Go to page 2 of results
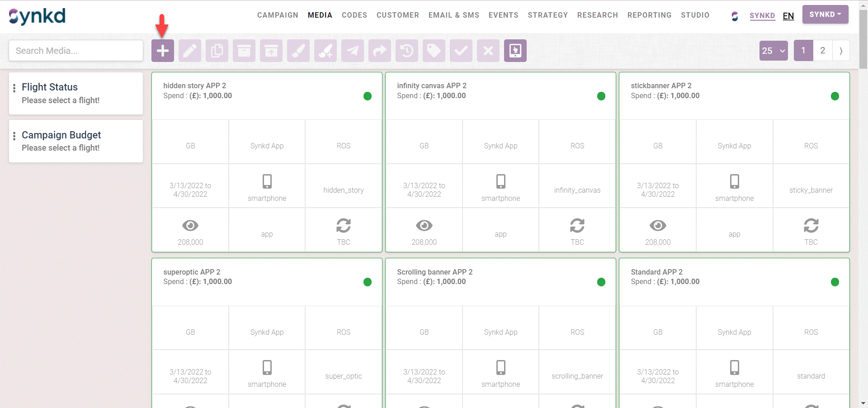868x408 pixels. 823,51
